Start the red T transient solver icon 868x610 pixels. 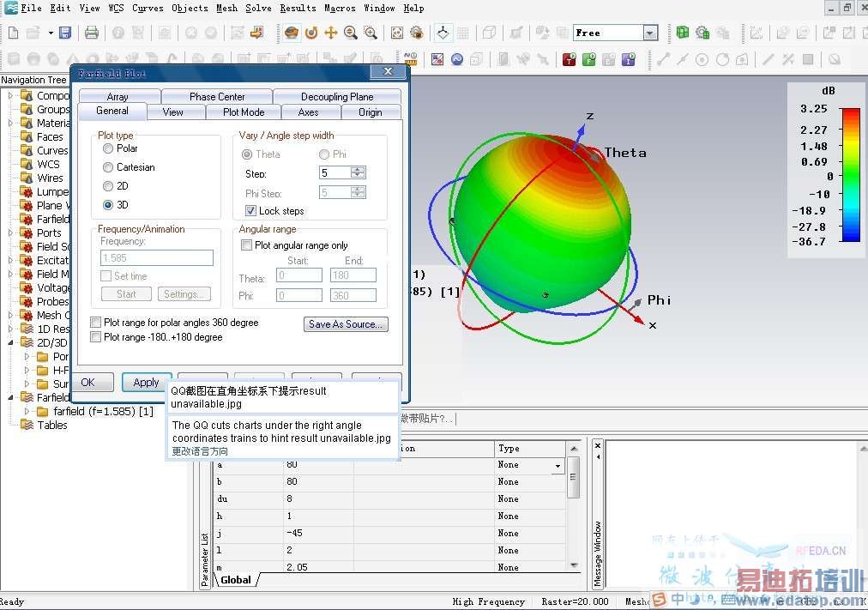click(569, 60)
